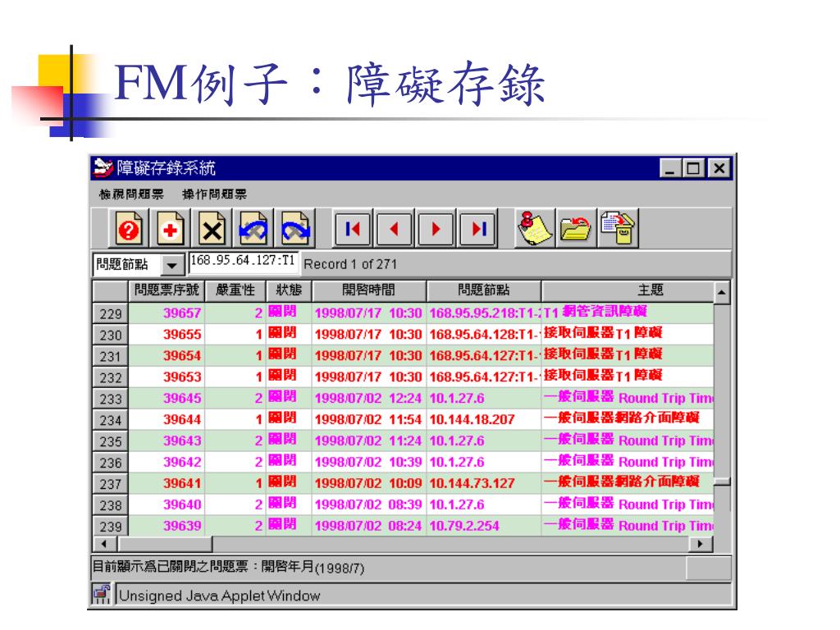Select row header 231
The image size is (840, 630).
tap(111, 356)
